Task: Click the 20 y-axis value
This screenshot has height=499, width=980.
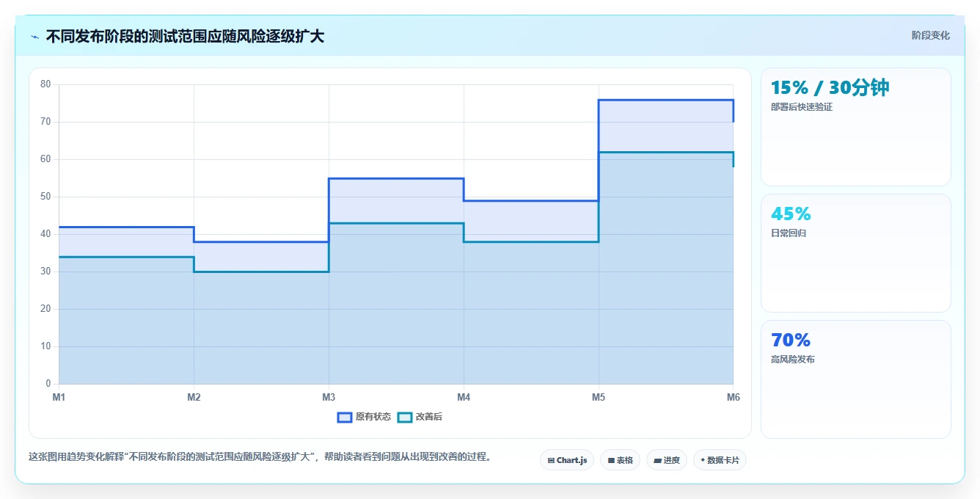Action: (x=45, y=309)
